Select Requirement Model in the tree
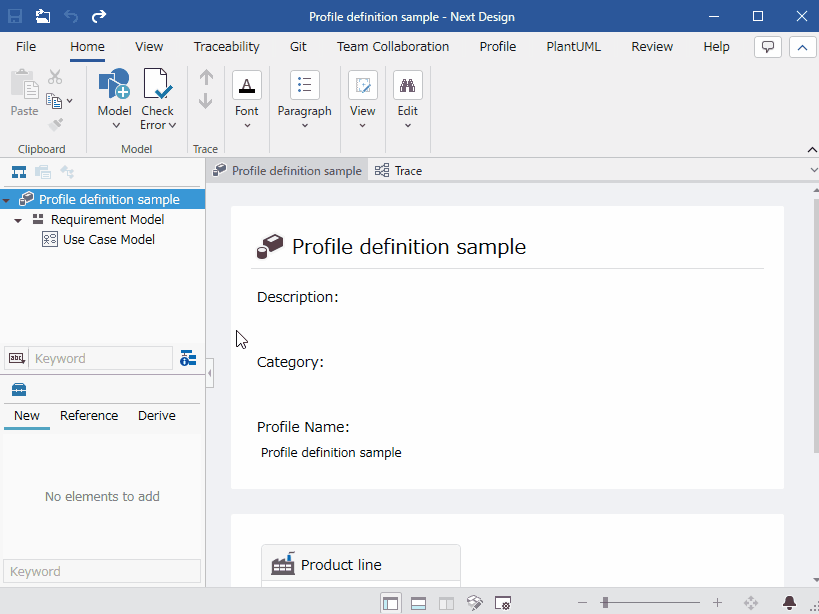 click(x=108, y=220)
